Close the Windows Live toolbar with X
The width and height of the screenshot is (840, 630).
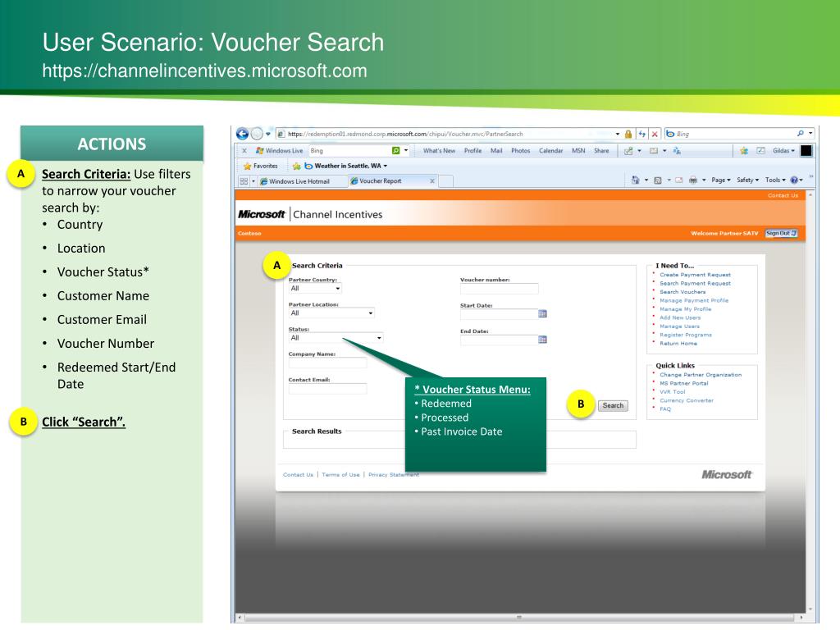pos(244,151)
